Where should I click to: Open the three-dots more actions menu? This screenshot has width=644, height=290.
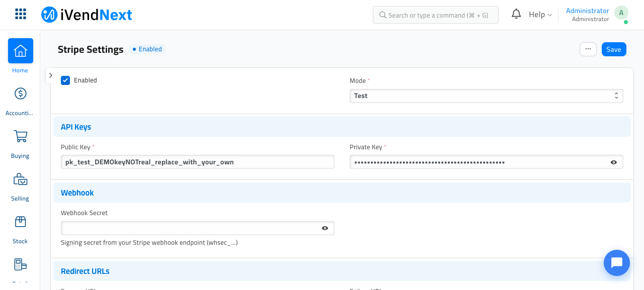(588, 49)
